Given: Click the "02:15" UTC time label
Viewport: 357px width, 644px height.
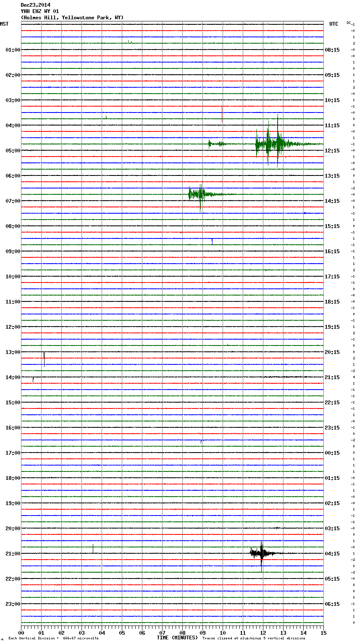Looking at the screenshot, I should click(x=332, y=503).
